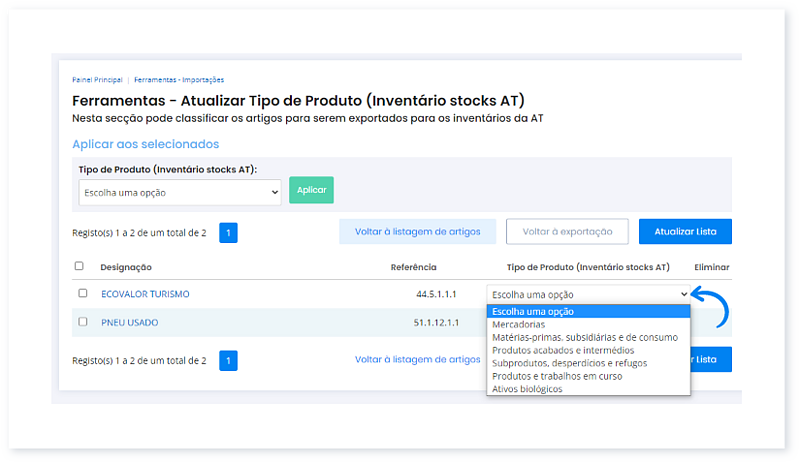The width and height of the screenshot is (800, 463).
Task: Open the ECOVALOR TURISMO article link
Action: point(145,294)
